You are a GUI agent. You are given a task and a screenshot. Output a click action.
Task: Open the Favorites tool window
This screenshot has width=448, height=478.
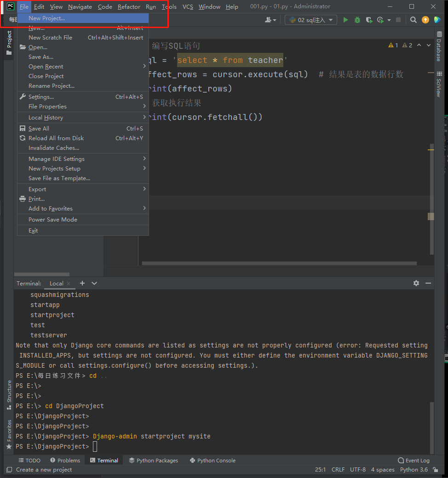(9, 434)
